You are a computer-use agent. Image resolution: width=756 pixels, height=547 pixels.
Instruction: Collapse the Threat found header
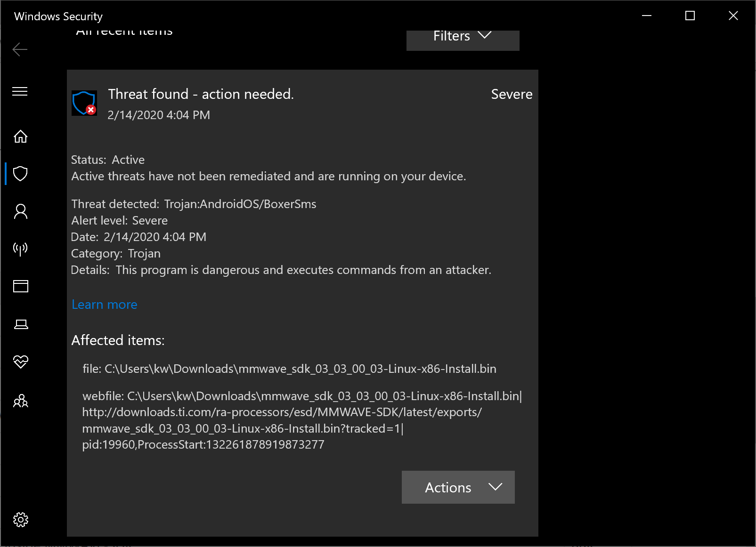point(201,94)
